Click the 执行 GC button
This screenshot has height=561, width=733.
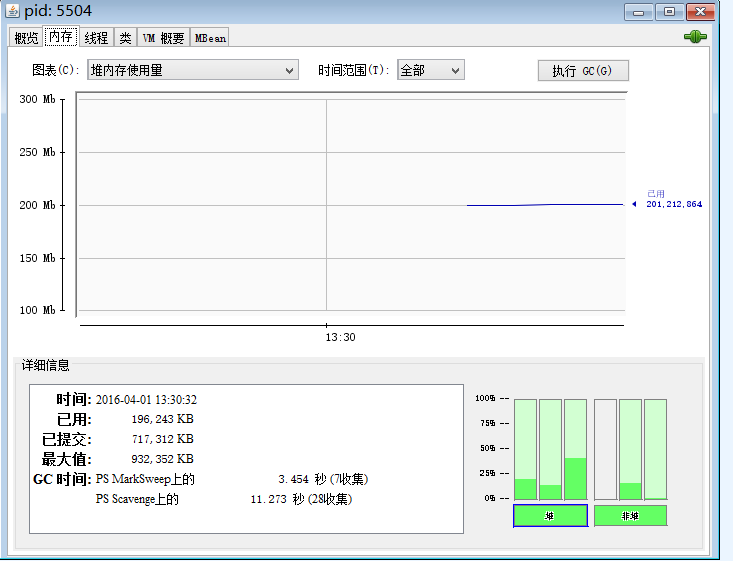(583, 71)
